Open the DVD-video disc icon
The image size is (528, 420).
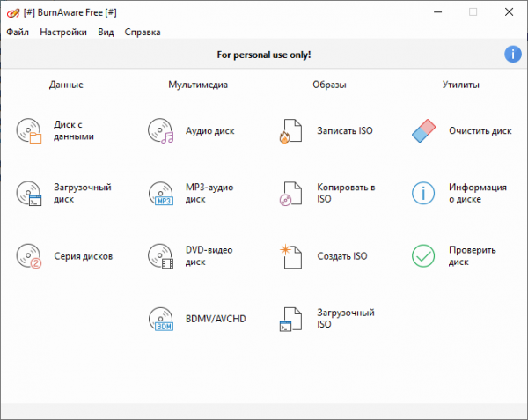point(161,256)
